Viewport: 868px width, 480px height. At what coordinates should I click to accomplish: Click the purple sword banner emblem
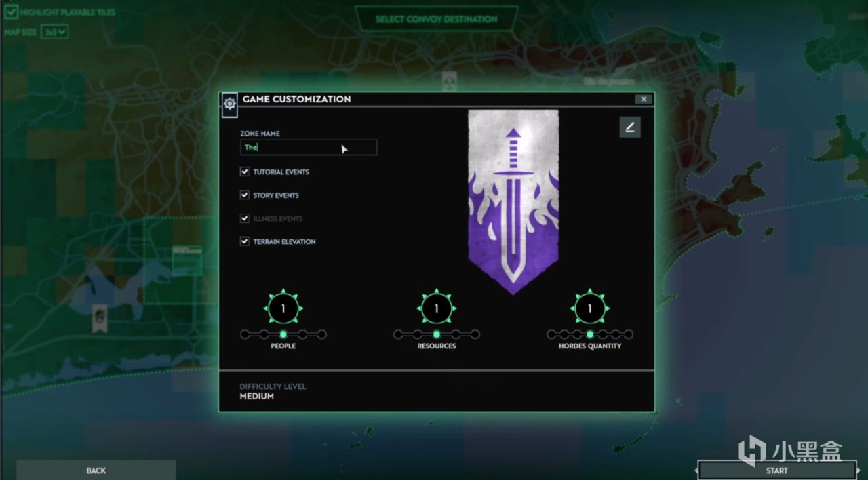(513, 201)
